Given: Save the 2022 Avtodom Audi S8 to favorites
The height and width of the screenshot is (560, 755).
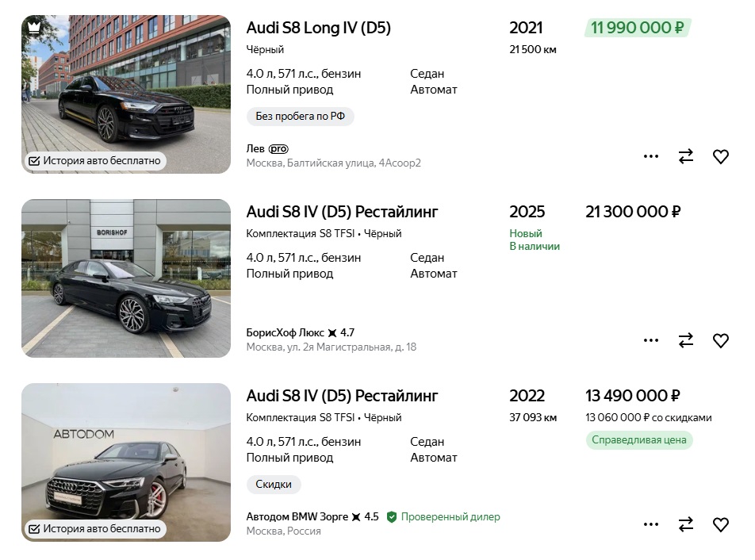Looking at the screenshot, I should (720, 524).
